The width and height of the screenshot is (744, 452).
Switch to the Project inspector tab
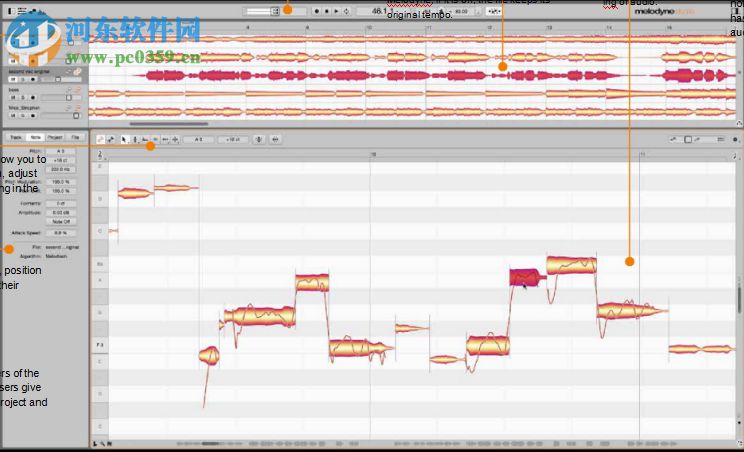(x=55, y=137)
